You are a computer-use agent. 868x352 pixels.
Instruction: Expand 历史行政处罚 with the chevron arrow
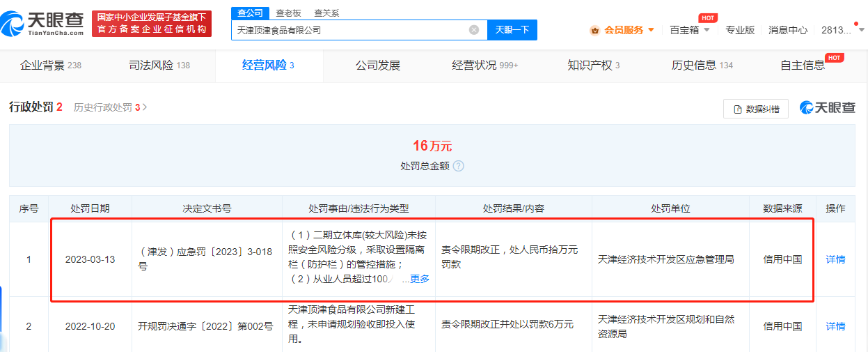145,107
